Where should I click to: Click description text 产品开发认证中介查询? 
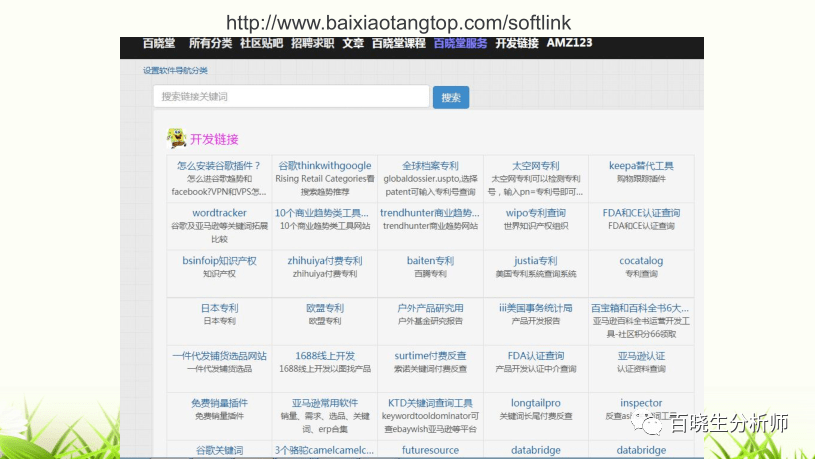[535, 369]
